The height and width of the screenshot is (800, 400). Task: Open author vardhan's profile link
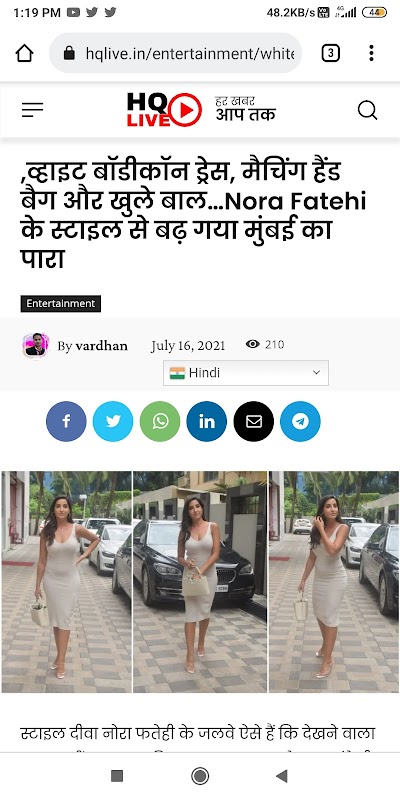pos(102,346)
